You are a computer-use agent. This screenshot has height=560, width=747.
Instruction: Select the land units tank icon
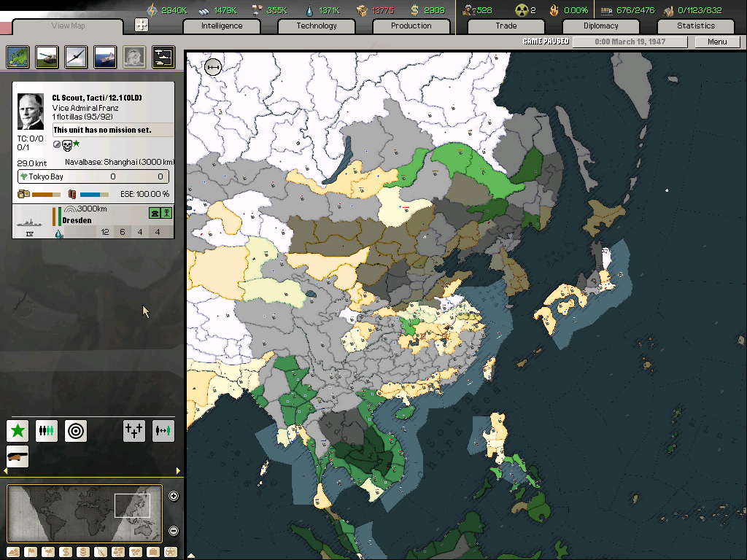(x=47, y=56)
